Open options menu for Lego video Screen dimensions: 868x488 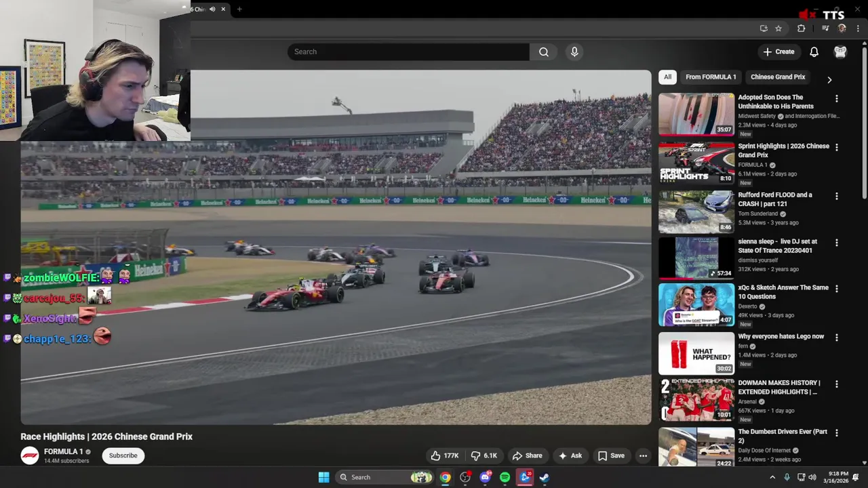(x=836, y=338)
